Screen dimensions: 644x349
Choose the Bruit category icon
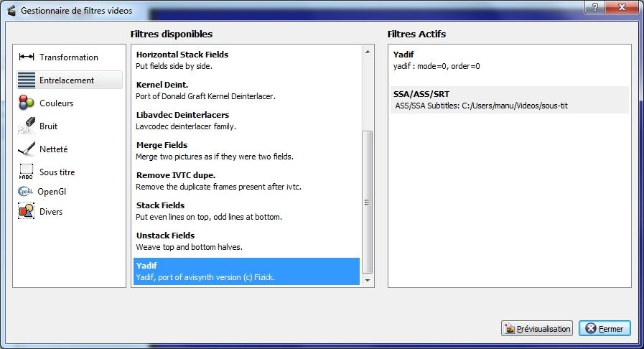(27, 126)
